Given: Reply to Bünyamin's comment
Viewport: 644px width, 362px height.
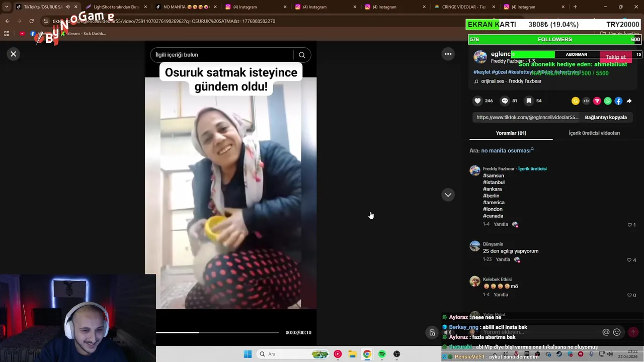Looking at the screenshot, I should click(503, 259).
